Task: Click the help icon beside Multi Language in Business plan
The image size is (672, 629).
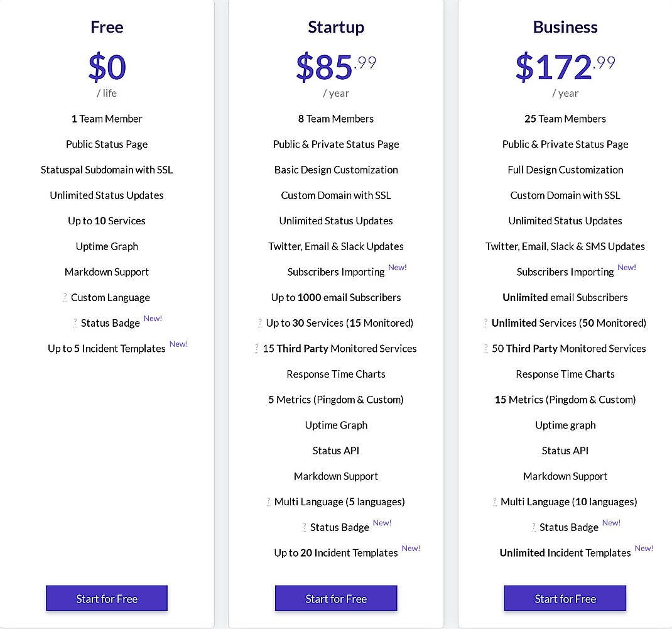Action: [x=496, y=501]
